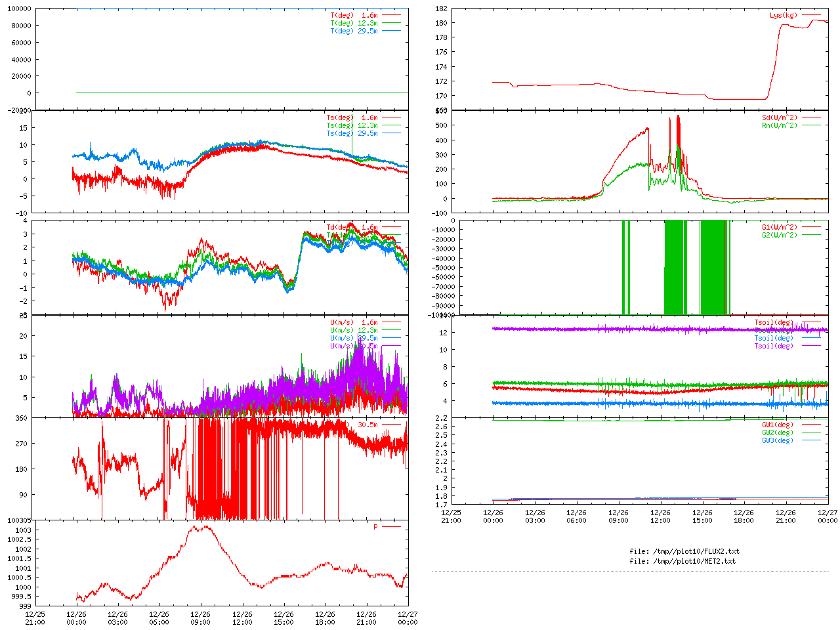The width and height of the screenshot is (840, 630).
Task: Click the '270' wind direction axis label
Action: [x=22, y=444]
